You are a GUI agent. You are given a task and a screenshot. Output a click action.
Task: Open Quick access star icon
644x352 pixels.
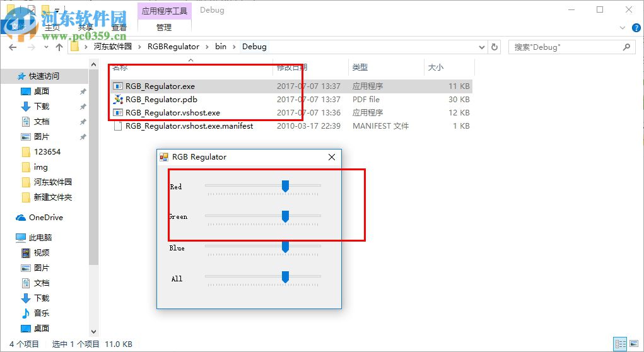[21, 76]
